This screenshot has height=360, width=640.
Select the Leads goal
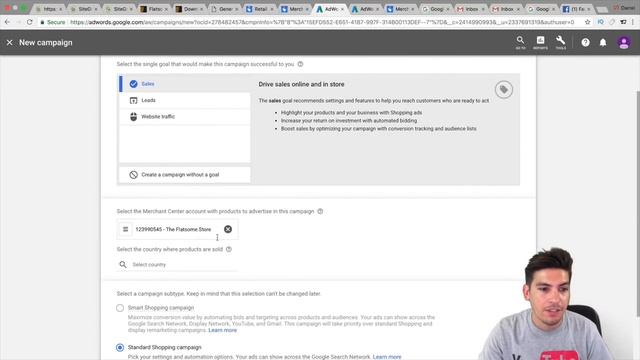coord(185,100)
